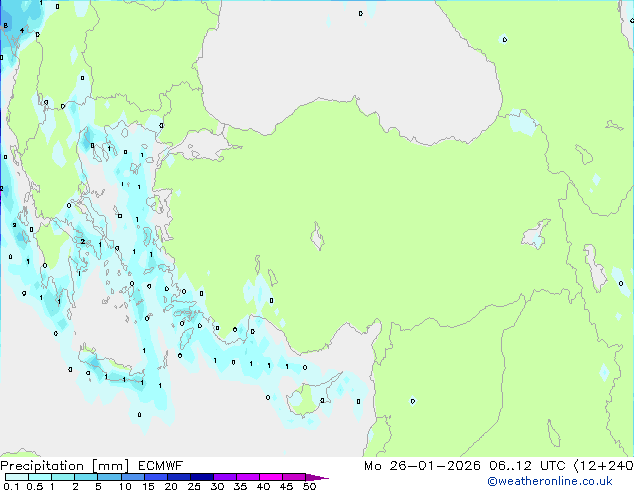Click the '35' legend scale label
Screen dimensions: 634x490
240,486
